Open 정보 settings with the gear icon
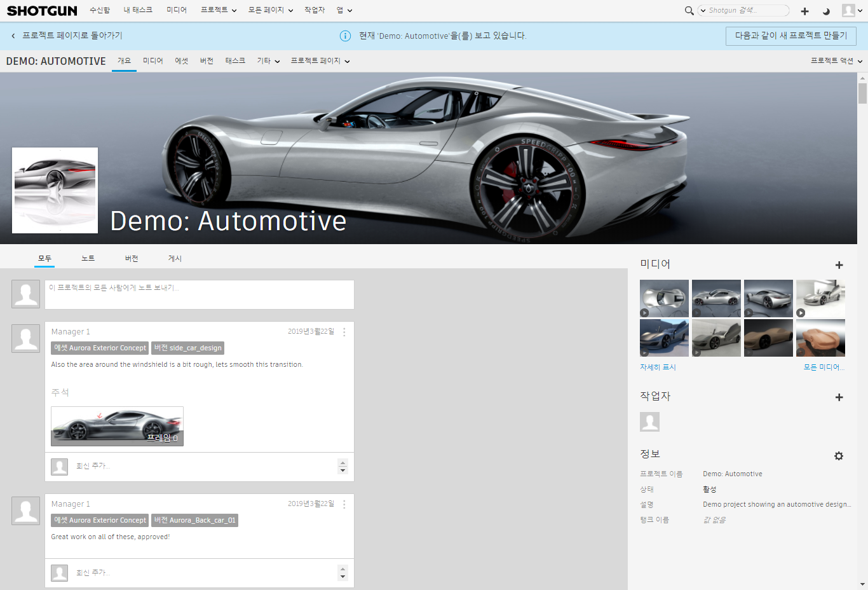The width and height of the screenshot is (868, 590). coord(839,456)
